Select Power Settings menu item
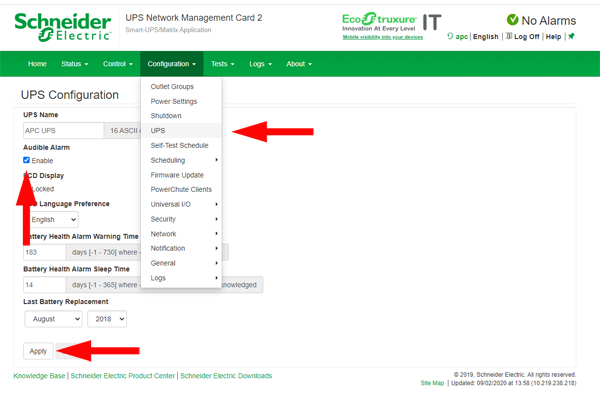 (181, 101)
